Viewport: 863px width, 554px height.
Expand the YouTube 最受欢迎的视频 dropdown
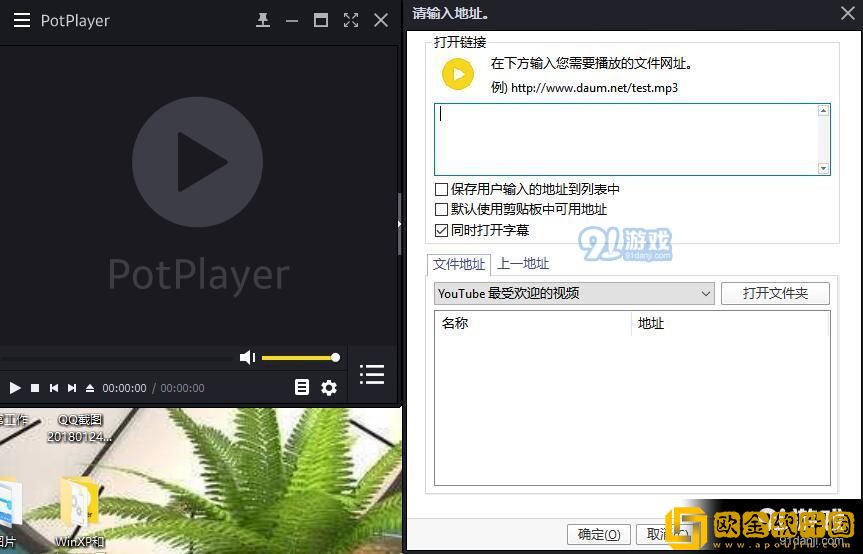[x=574, y=294]
